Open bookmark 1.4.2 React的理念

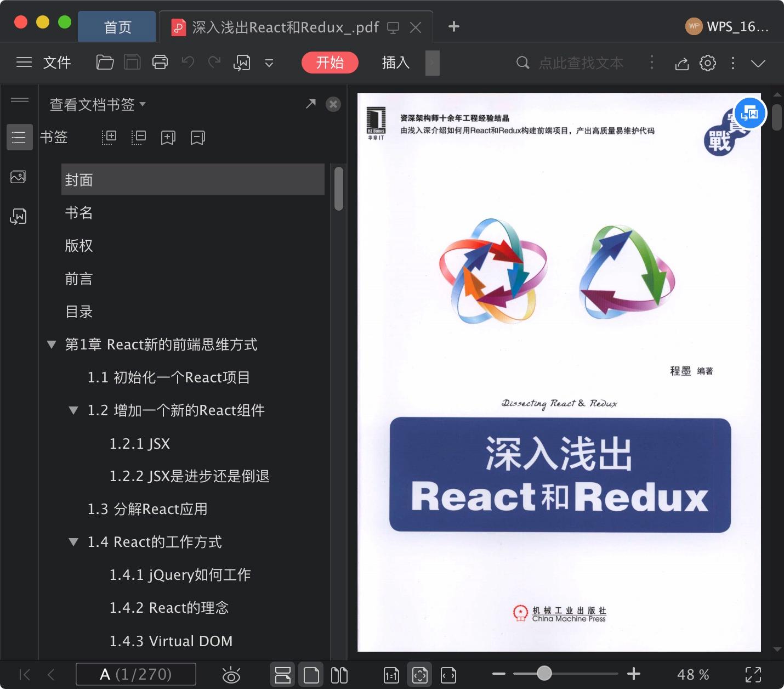pyautogui.click(x=169, y=608)
